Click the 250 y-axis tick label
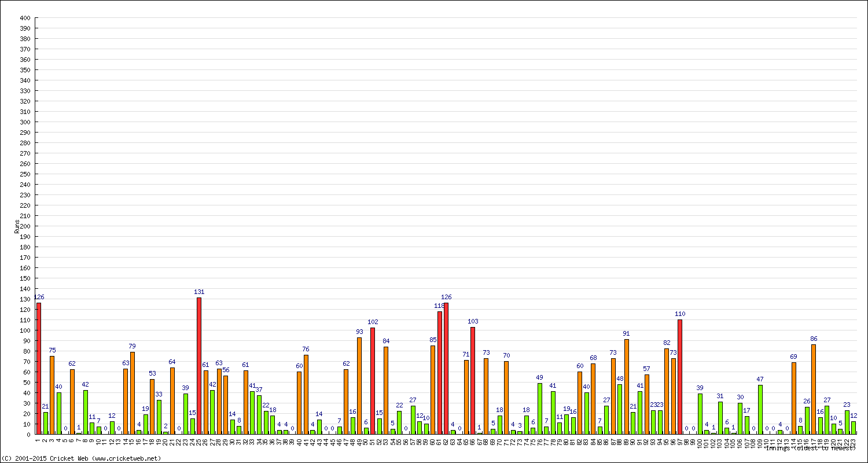This screenshot has height=463, width=868. 24,174
